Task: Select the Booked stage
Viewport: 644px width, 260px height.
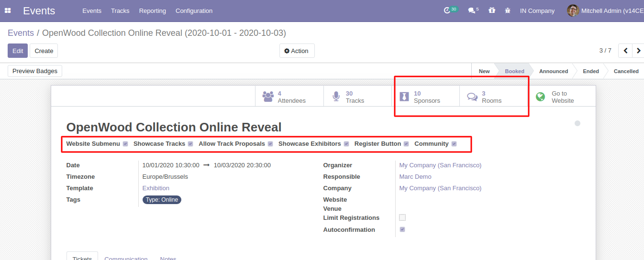Action: (x=514, y=71)
